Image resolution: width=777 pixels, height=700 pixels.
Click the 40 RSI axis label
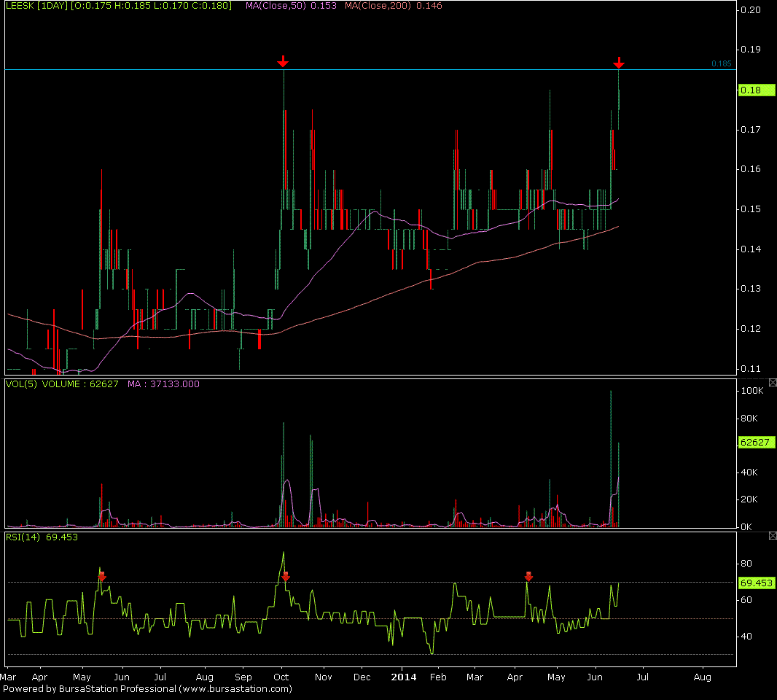click(746, 637)
